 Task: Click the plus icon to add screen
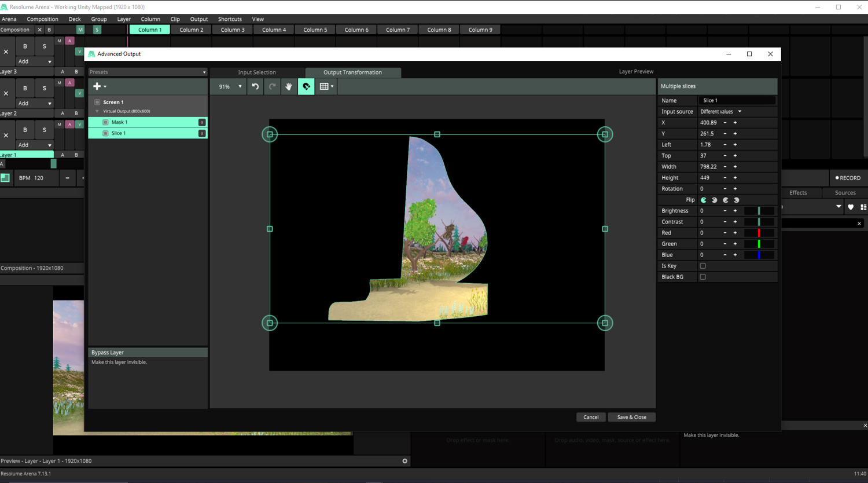pyautogui.click(x=97, y=86)
